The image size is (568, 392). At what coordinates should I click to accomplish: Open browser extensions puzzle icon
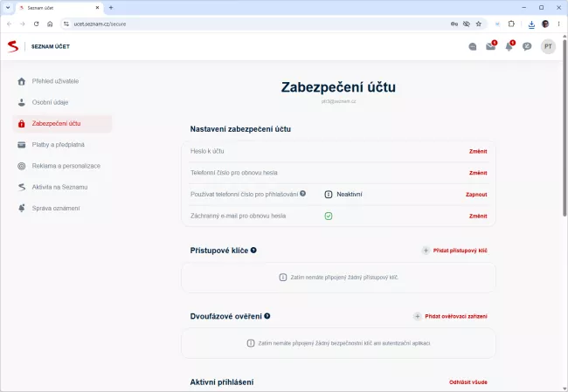pos(511,24)
